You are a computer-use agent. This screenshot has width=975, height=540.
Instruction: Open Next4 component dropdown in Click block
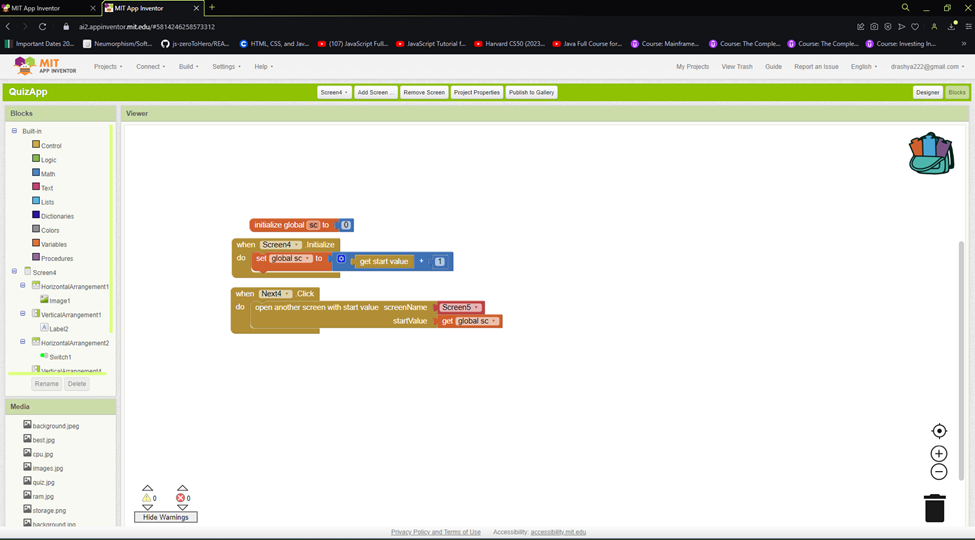[275, 294]
